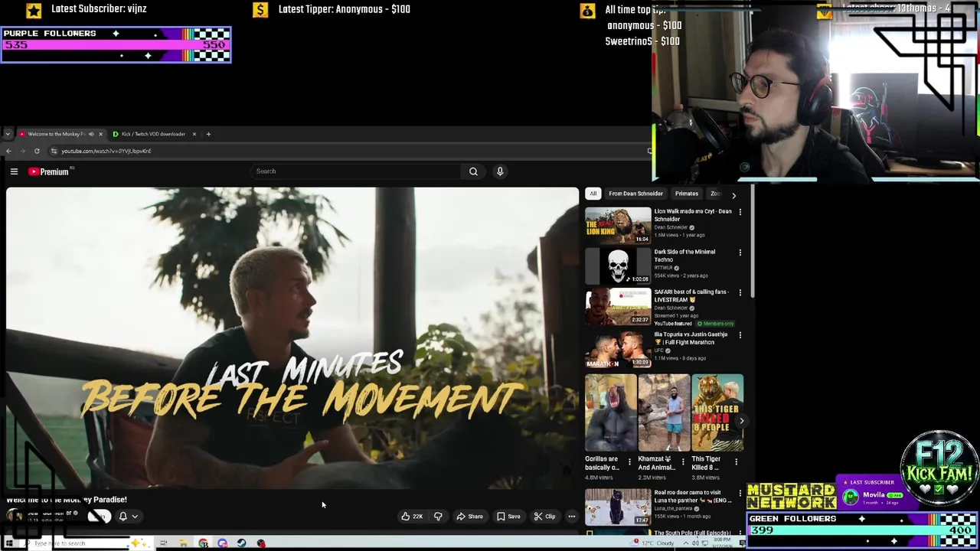Open options menu for Ilia Topuria video

point(740,335)
